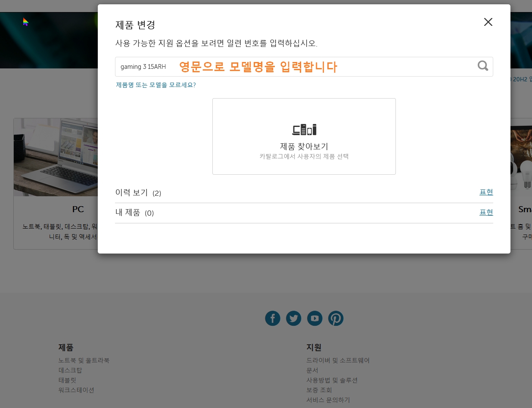Click the search magnifier icon
Viewport: 532px width, 408px height.
click(x=482, y=66)
